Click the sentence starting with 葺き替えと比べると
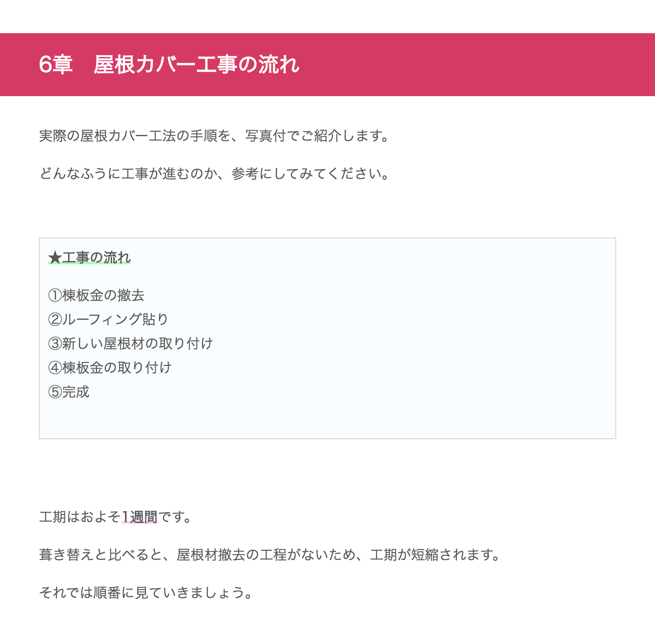This screenshot has width=655, height=644. coord(270,554)
